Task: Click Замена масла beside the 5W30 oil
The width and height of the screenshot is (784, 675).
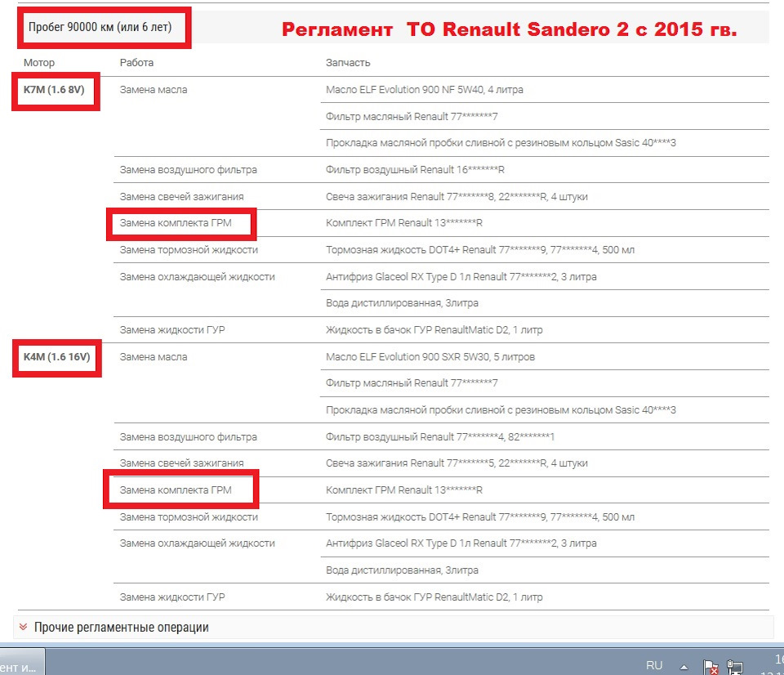Action: 154,357
